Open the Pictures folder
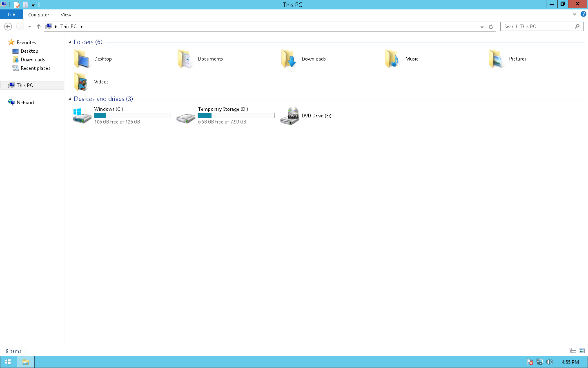This screenshot has width=588, height=368. [x=517, y=59]
